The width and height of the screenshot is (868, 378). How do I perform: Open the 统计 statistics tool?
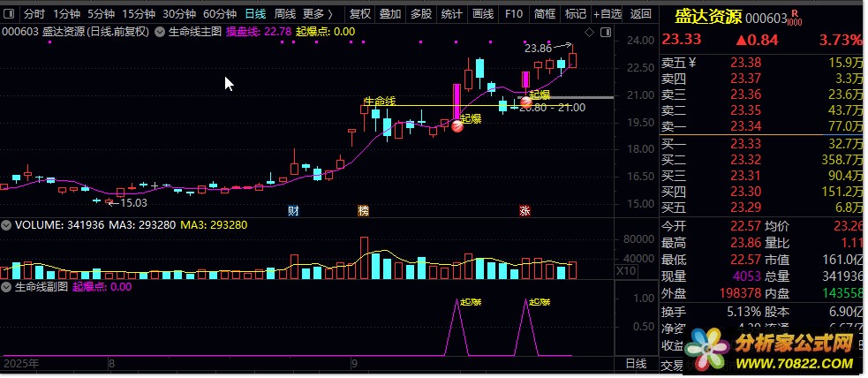click(452, 13)
